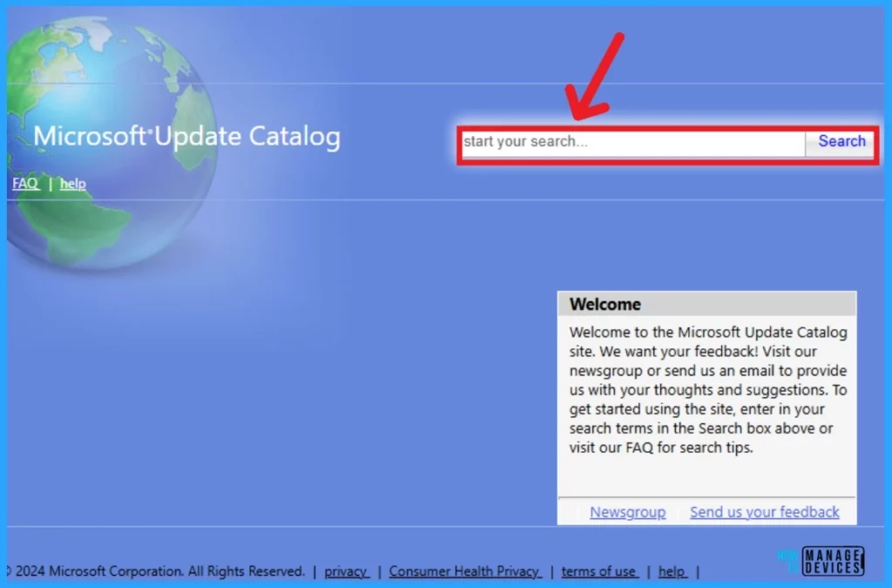Image resolution: width=892 pixels, height=588 pixels.
Task: Open the help link beside FAQ
Action: click(x=73, y=184)
